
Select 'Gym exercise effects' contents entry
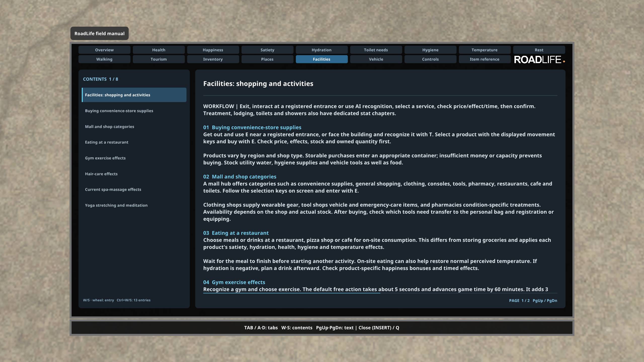pos(134,158)
